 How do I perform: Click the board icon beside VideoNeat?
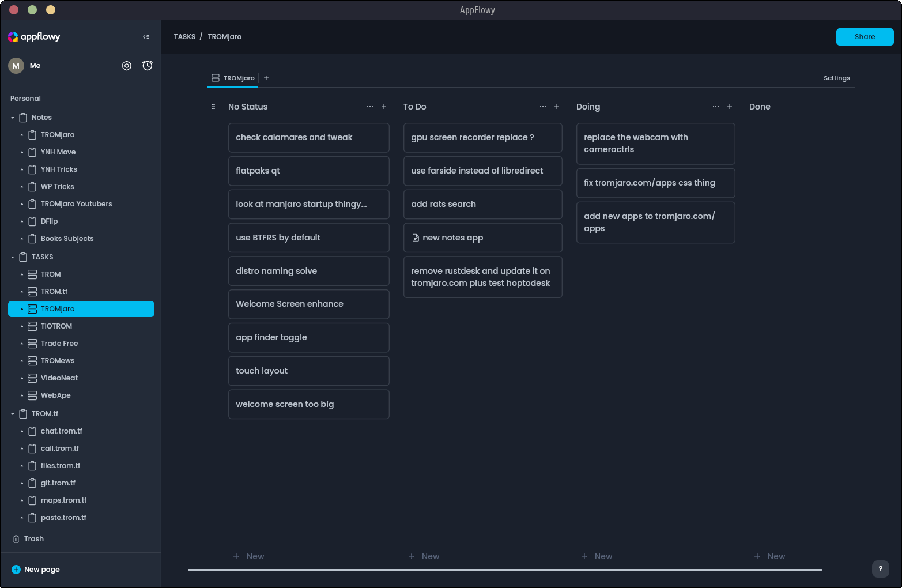click(32, 378)
